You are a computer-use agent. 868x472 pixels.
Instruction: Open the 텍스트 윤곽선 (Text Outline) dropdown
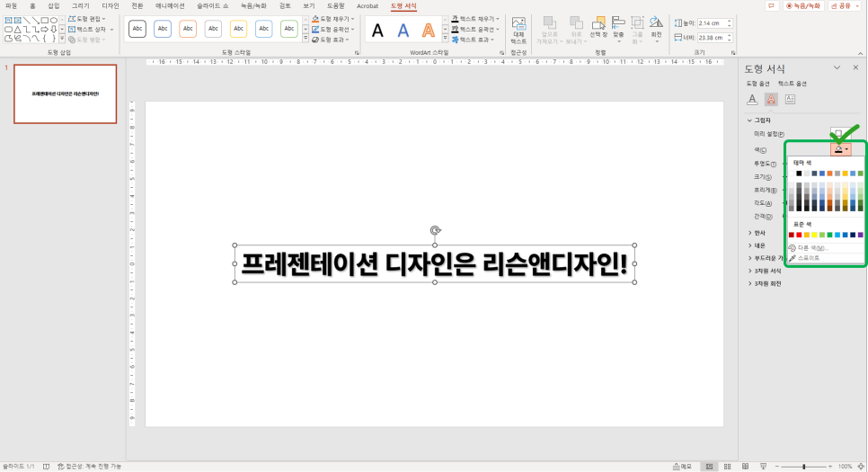pos(475,30)
